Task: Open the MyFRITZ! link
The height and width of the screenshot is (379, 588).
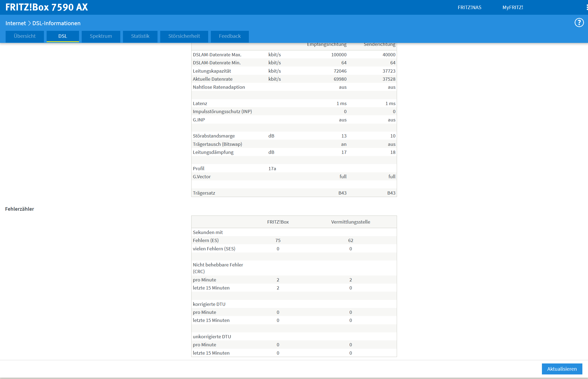Action: [513, 8]
